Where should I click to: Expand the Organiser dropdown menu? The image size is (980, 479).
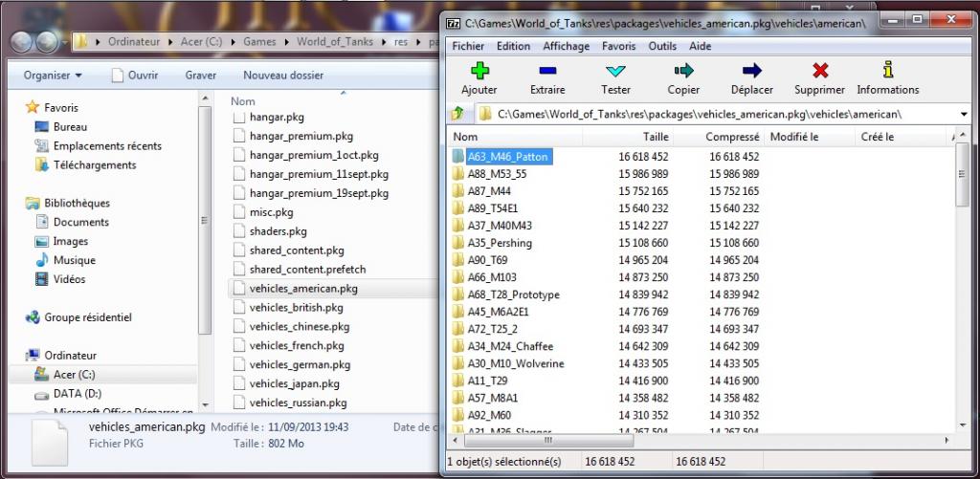point(53,75)
